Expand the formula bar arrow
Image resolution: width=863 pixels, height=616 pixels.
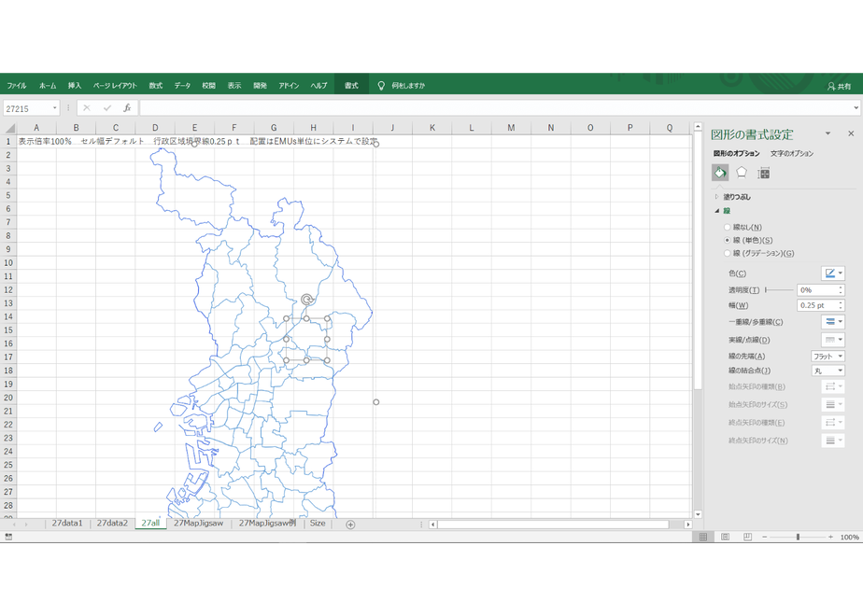(x=856, y=108)
